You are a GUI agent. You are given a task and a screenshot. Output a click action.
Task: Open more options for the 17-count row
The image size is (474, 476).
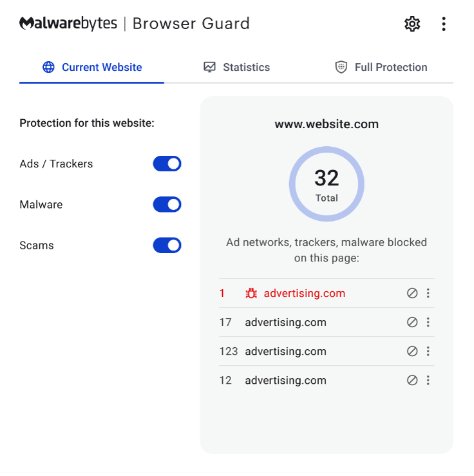pyautogui.click(x=428, y=323)
